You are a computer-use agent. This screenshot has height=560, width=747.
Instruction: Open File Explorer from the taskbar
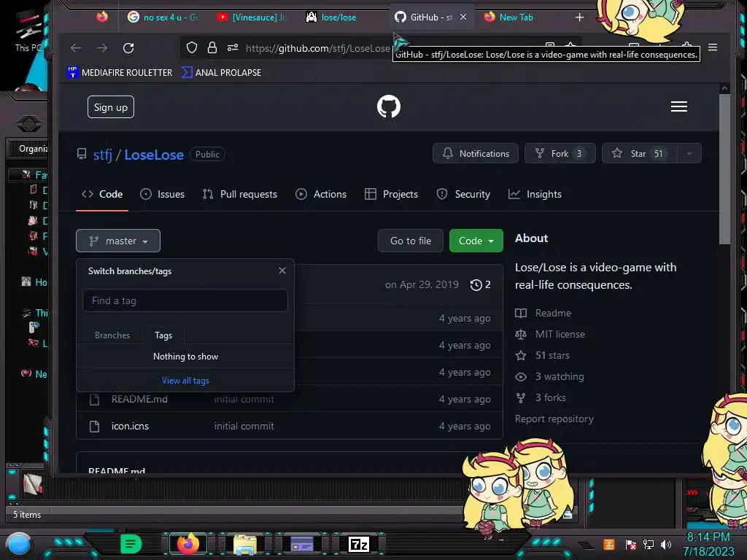click(x=245, y=544)
